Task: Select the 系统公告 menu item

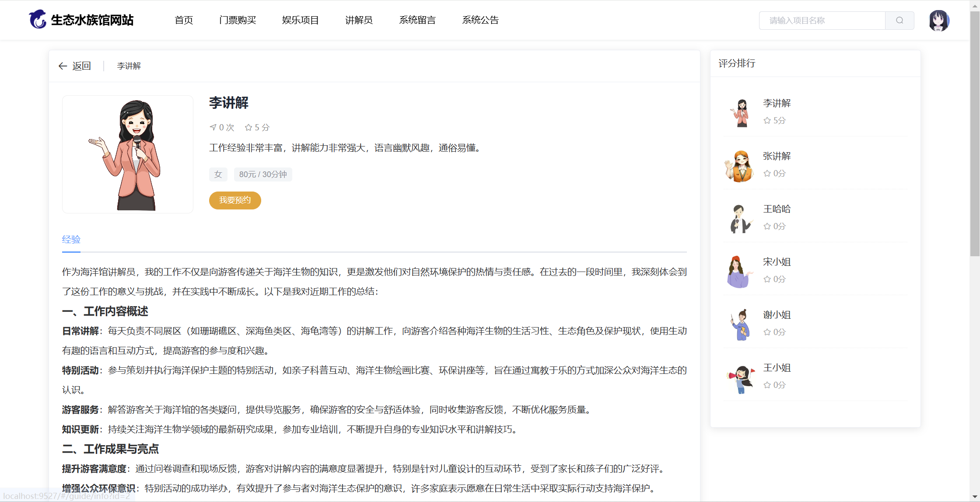Action: [480, 20]
